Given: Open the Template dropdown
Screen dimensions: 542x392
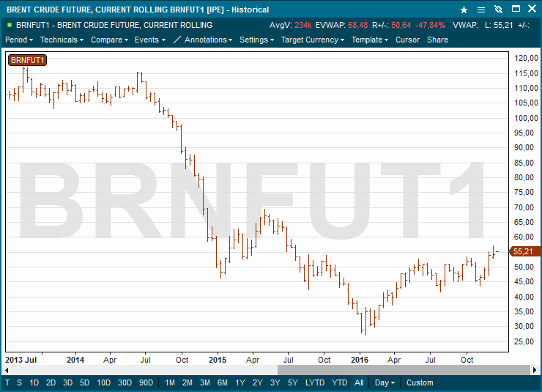Looking at the screenshot, I should click(370, 40).
